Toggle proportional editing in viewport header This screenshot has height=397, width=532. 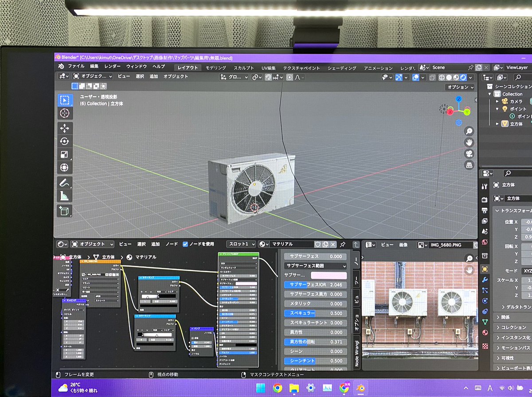coord(290,77)
